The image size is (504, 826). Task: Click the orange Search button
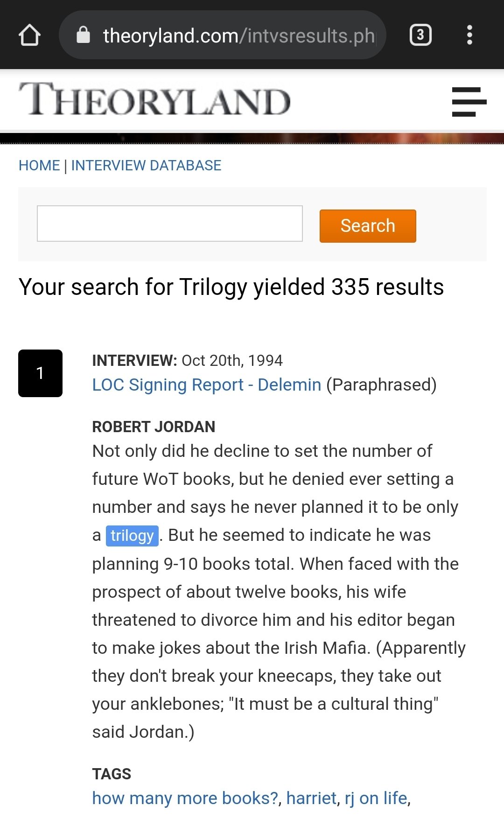point(368,226)
